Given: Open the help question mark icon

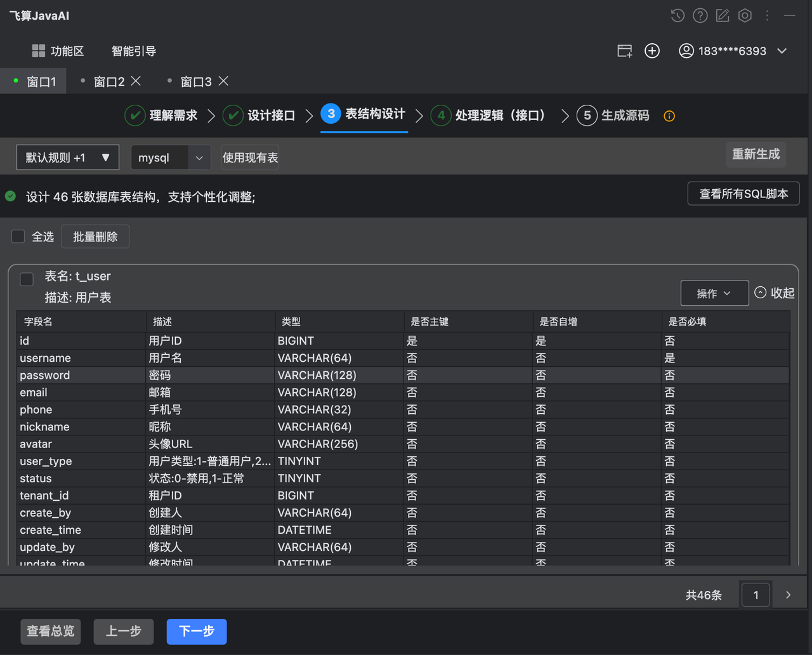Looking at the screenshot, I should click(x=700, y=16).
